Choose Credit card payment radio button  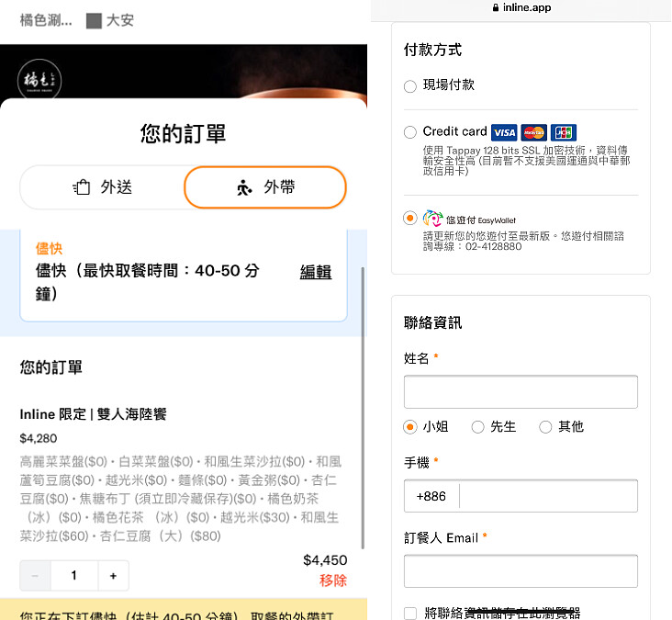[409, 132]
